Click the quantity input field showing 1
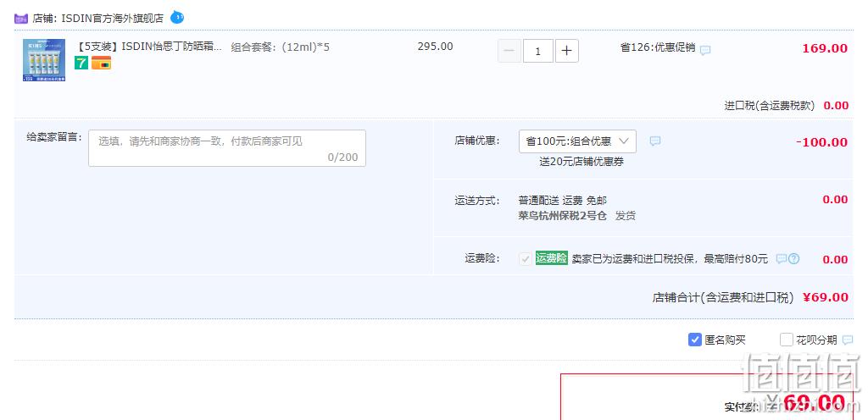The width and height of the screenshot is (868, 420). tap(538, 52)
